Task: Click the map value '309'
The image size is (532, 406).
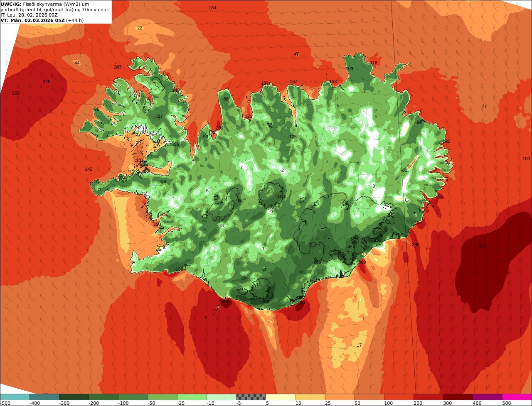Action: point(362,262)
